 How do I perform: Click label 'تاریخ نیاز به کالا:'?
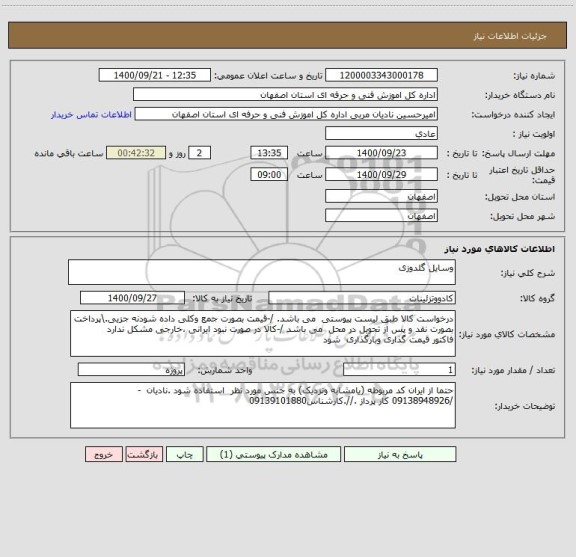pos(222,298)
